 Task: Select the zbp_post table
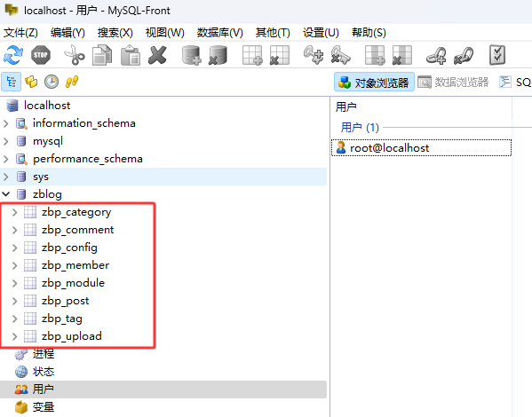click(x=65, y=301)
